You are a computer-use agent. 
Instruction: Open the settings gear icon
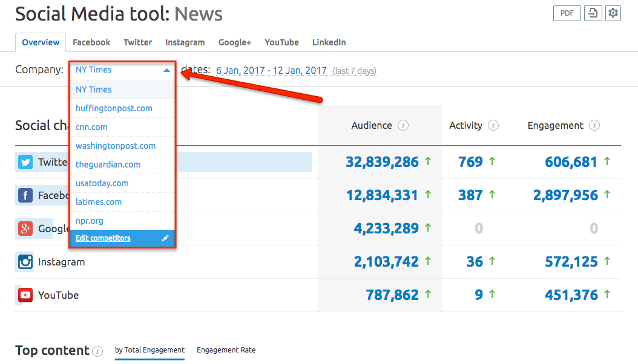pyautogui.click(x=613, y=13)
